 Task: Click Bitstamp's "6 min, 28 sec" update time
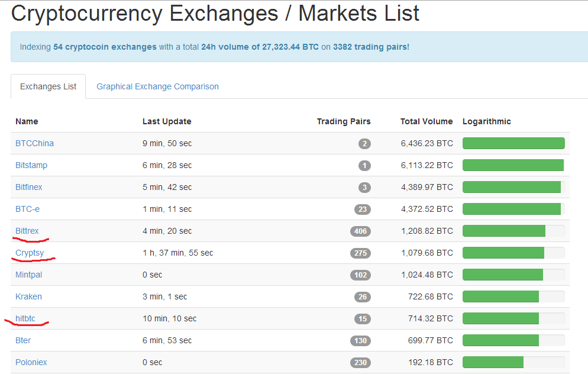(167, 165)
